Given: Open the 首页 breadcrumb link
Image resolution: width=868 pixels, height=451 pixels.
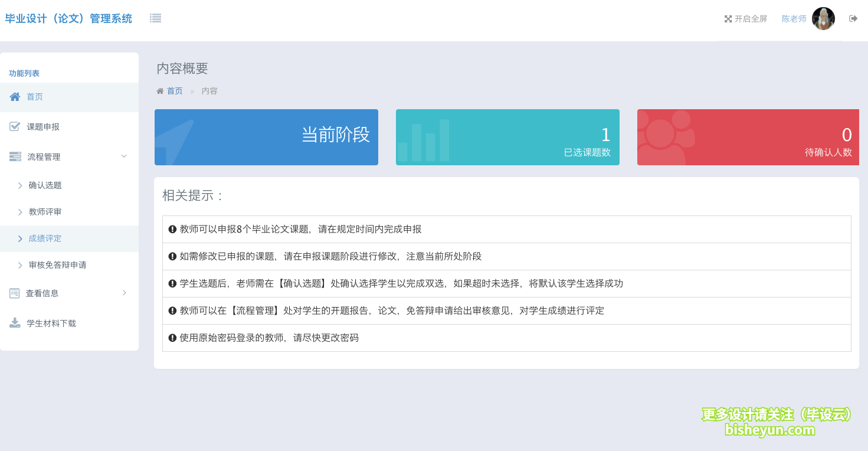Looking at the screenshot, I should click(x=174, y=90).
